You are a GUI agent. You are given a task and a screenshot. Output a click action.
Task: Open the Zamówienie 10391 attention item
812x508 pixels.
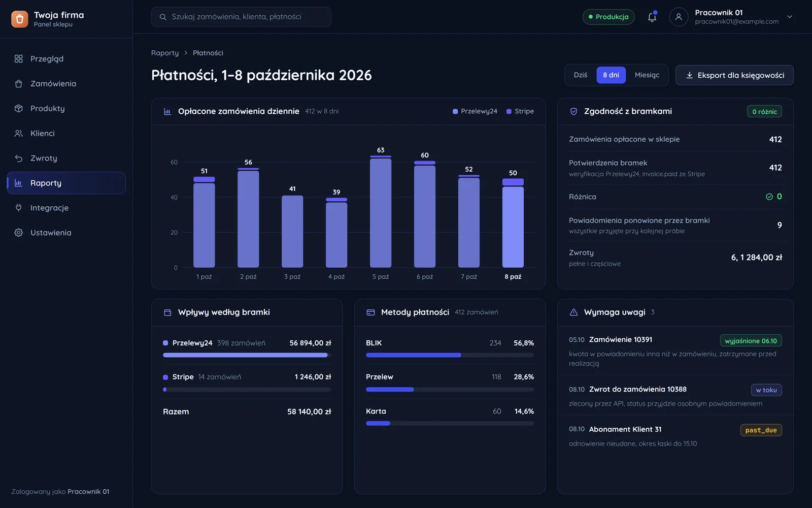(675, 351)
